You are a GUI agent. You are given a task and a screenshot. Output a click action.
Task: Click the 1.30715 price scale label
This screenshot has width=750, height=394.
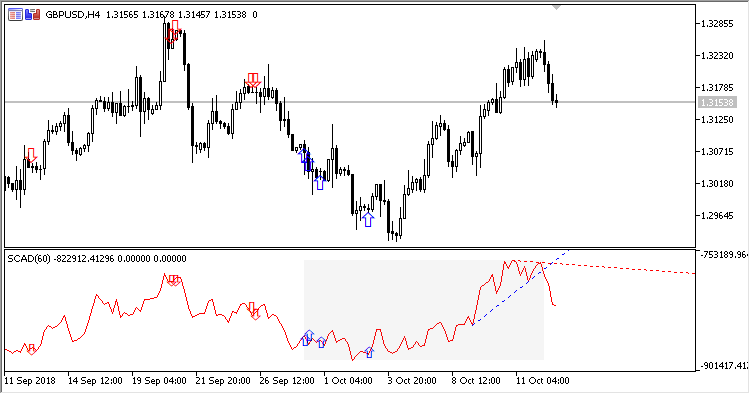717,152
